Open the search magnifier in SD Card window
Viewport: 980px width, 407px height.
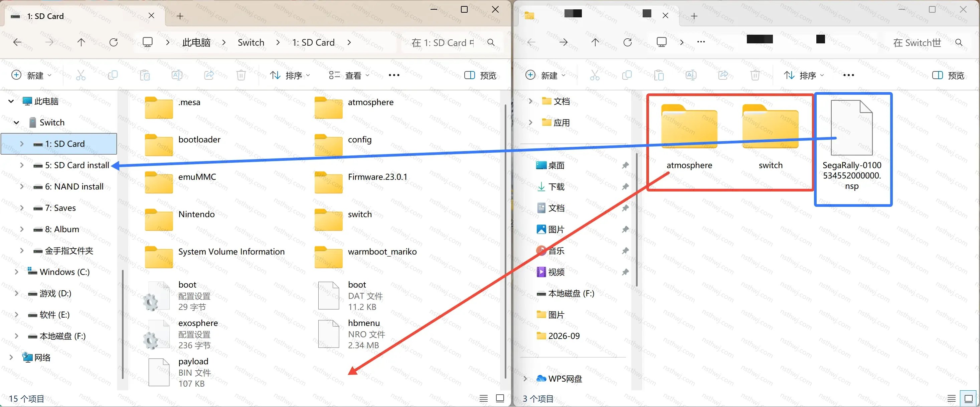tap(491, 43)
